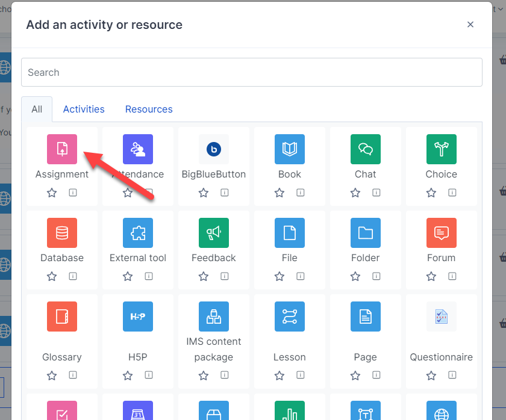
Task: Open info about the Glossary activity
Action: pos(72,376)
